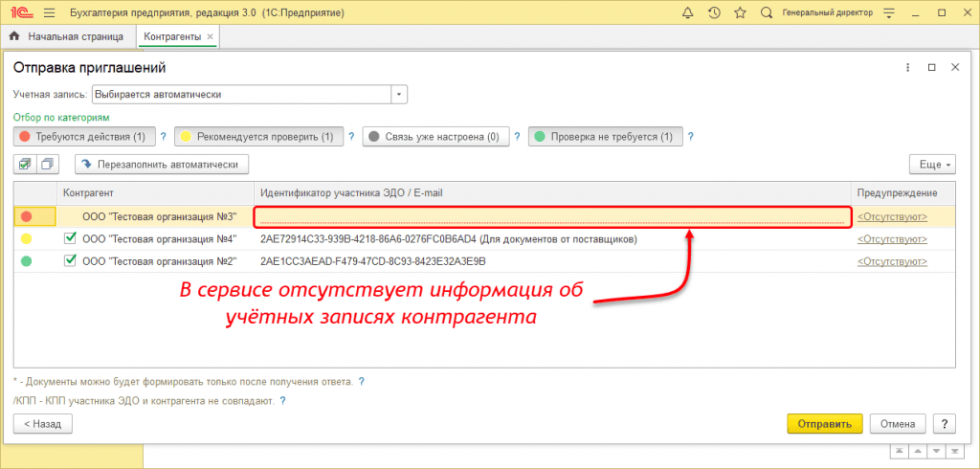
Task: Expand the Учетная запись dropdown
Action: point(399,94)
